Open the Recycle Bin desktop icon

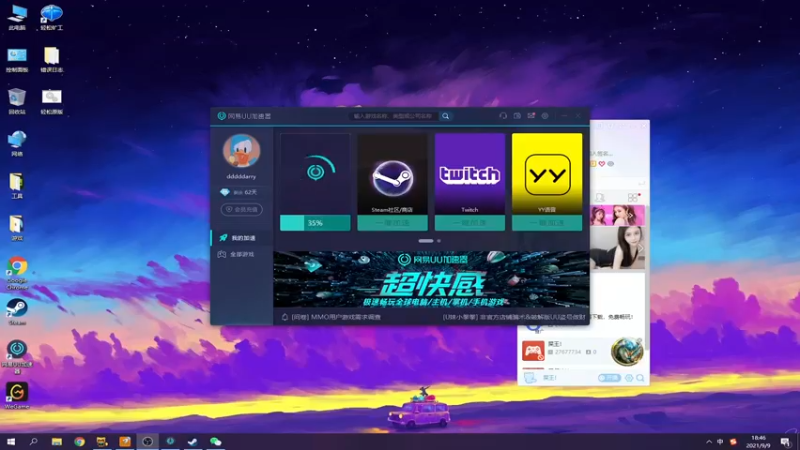point(17,101)
